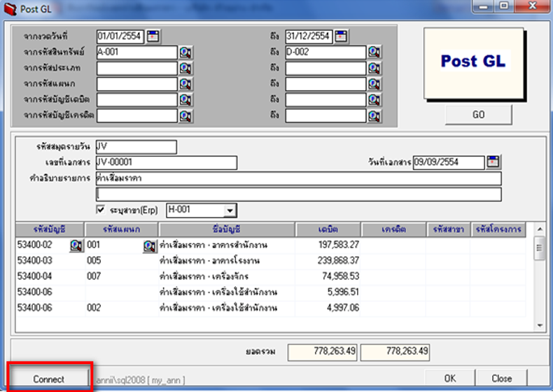Click lookup icon beside asset code A-001
The width and height of the screenshot is (553, 392).
(185, 52)
